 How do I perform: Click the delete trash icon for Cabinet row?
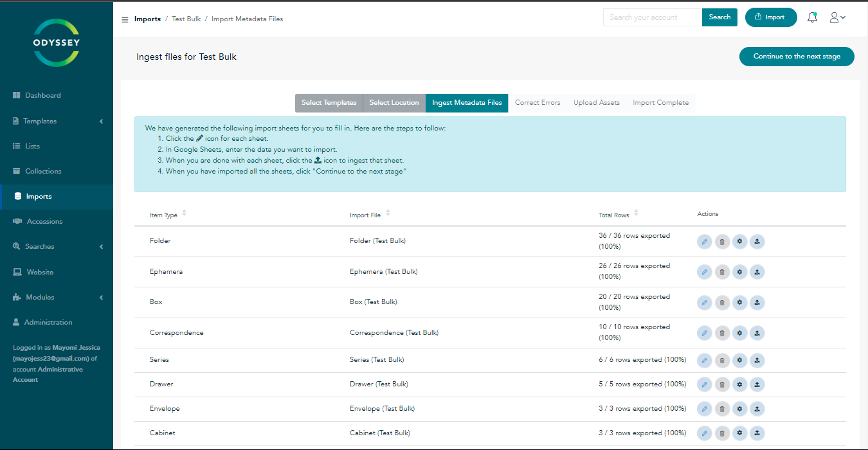[722, 433]
